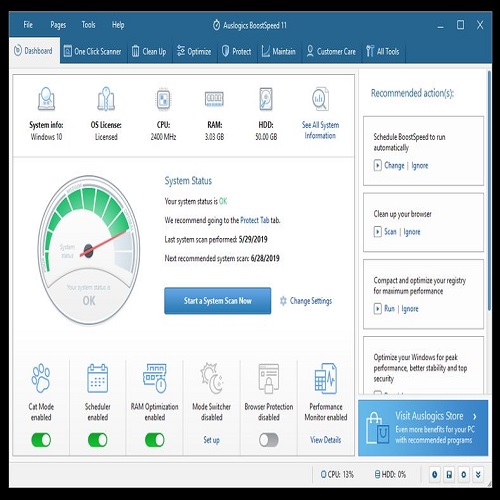This screenshot has width=500, height=500.
Task: Click the Performance Monitor icon
Action: (326, 378)
